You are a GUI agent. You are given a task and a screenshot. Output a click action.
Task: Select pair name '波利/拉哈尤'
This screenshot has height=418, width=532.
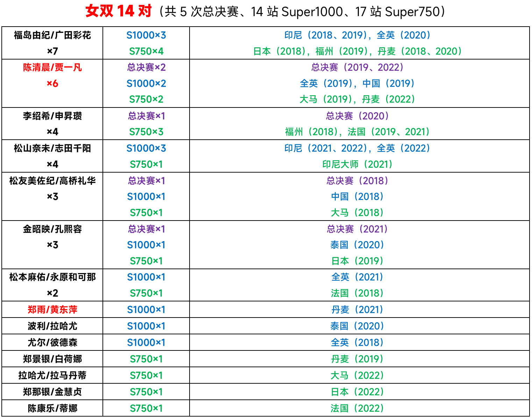(52, 326)
